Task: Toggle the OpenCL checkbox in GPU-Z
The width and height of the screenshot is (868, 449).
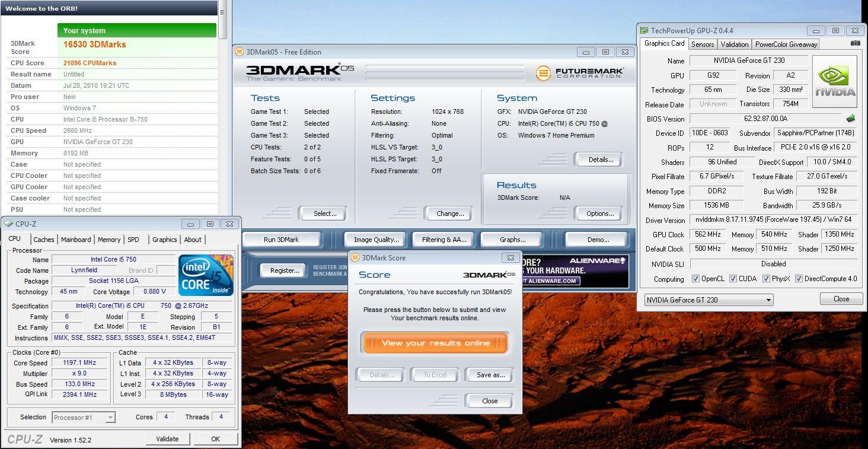Action: pyautogui.click(x=695, y=279)
